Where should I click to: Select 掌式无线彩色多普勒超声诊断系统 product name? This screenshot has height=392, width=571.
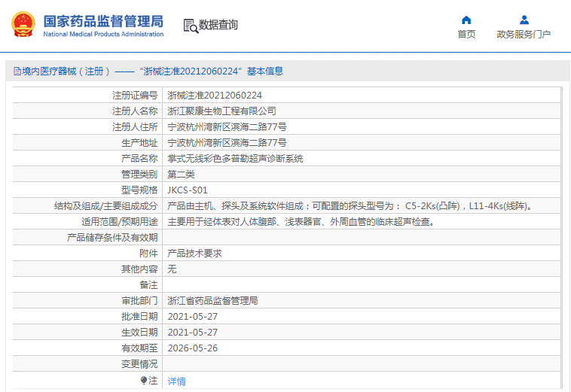coord(235,159)
